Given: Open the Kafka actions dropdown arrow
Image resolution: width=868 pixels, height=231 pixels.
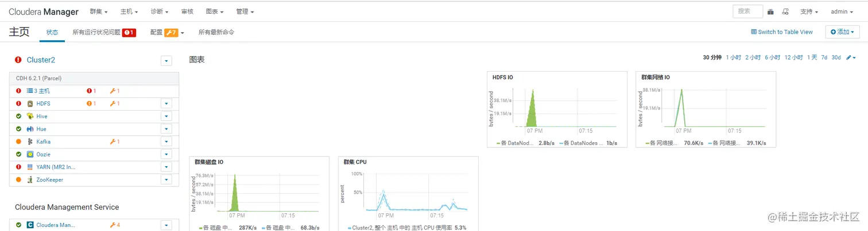Looking at the screenshot, I should click(x=166, y=142).
